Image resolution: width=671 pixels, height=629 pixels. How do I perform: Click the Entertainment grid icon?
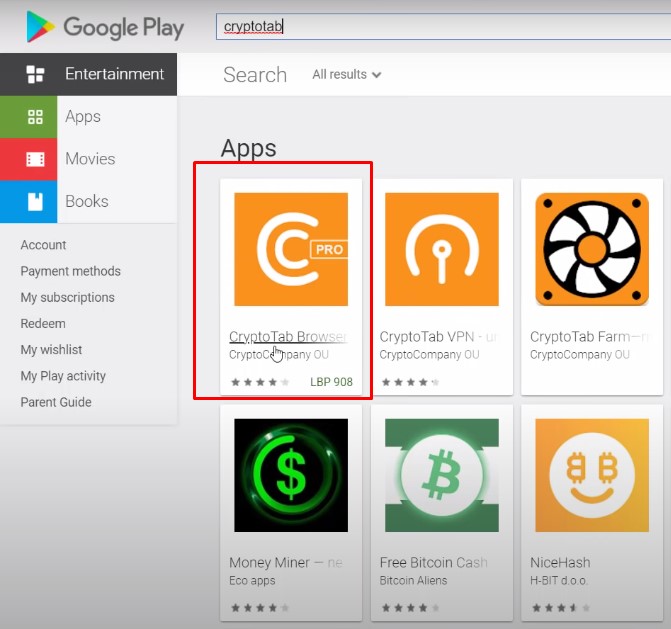point(35,74)
